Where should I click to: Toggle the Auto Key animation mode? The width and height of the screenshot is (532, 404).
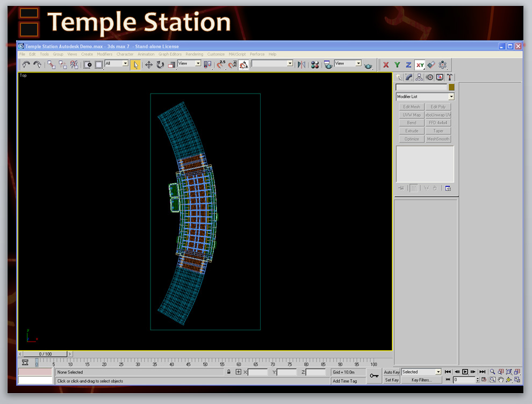(x=392, y=372)
